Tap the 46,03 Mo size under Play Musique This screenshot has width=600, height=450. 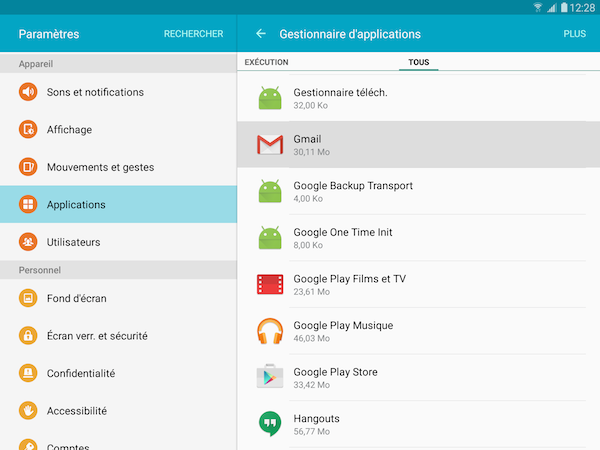point(311,338)
